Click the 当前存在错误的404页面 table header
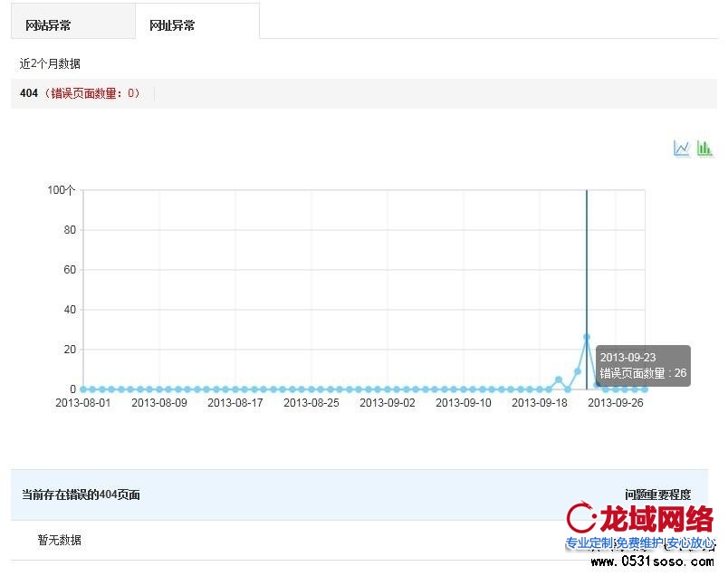This screenshot has height=576, width=728. pos(81,494)
